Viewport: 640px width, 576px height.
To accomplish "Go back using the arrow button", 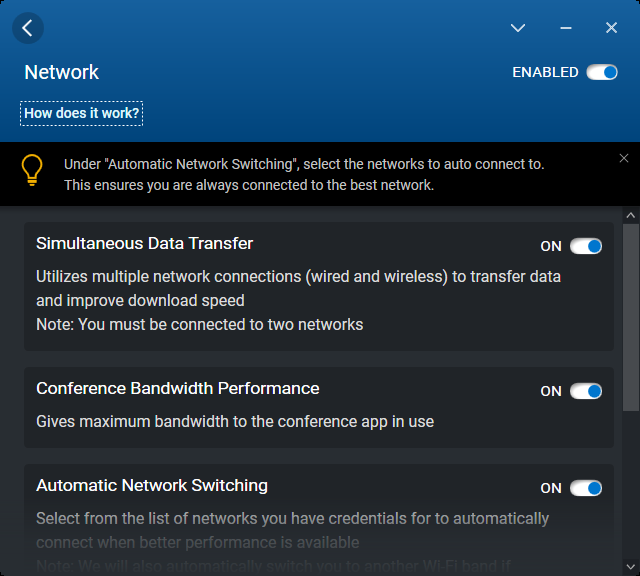I will point(28,28).
